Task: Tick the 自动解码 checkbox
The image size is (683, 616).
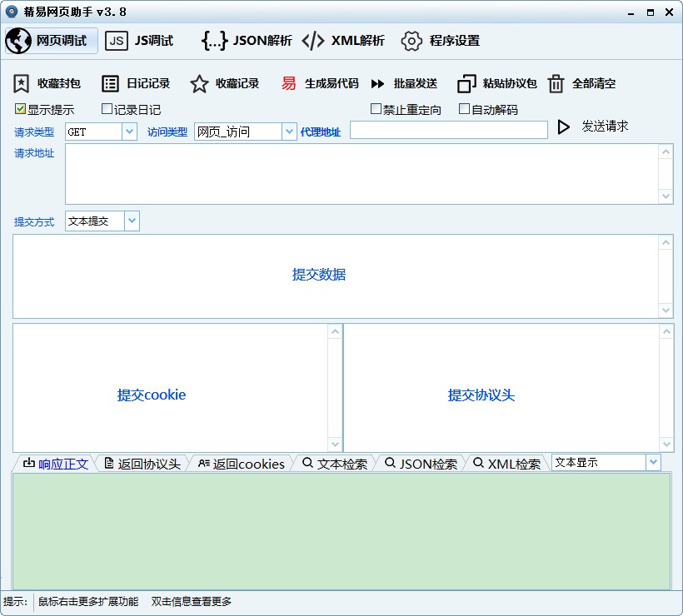Action: (465, 109)
